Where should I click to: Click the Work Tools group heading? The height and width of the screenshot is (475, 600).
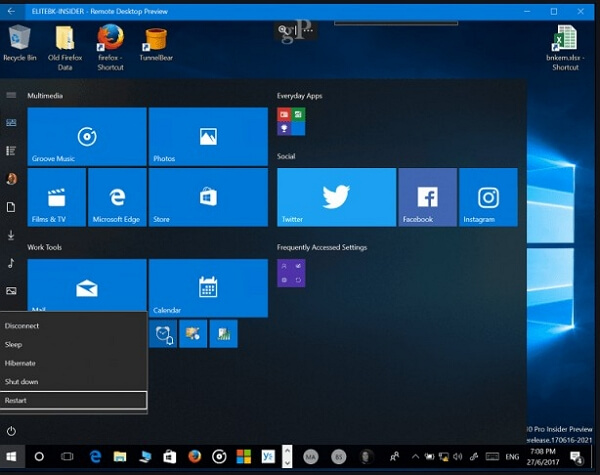click(44, 247)
